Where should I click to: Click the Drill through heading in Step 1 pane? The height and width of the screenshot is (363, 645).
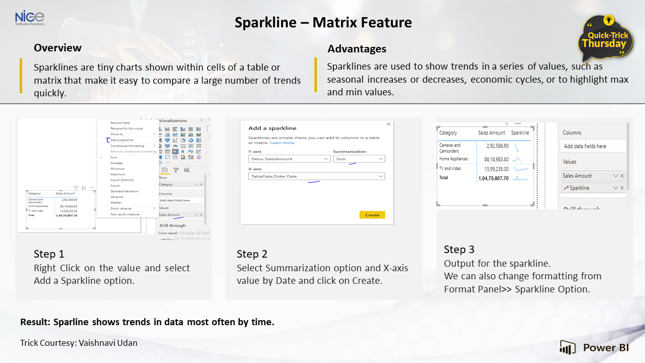172,226
